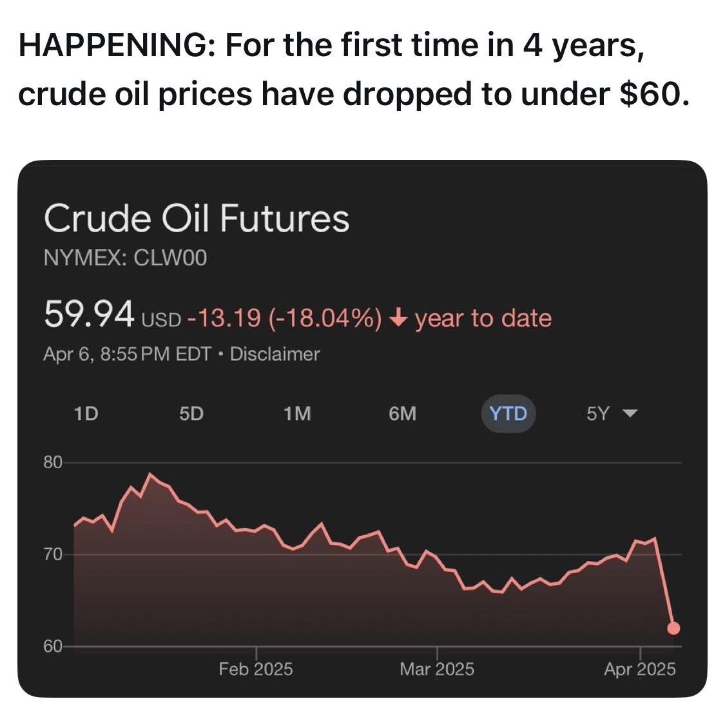Click the latest price dot on chart
The image size is (725, 728).
pos(673,628)
